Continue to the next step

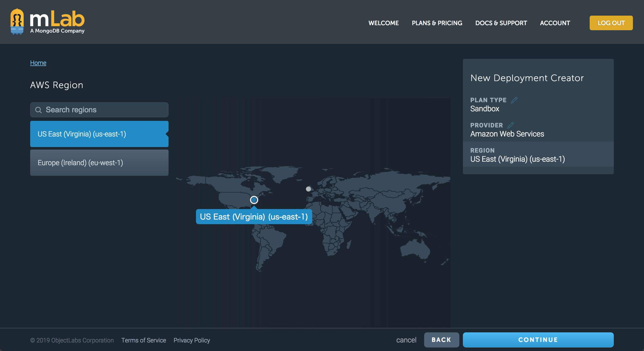(538, 340)
